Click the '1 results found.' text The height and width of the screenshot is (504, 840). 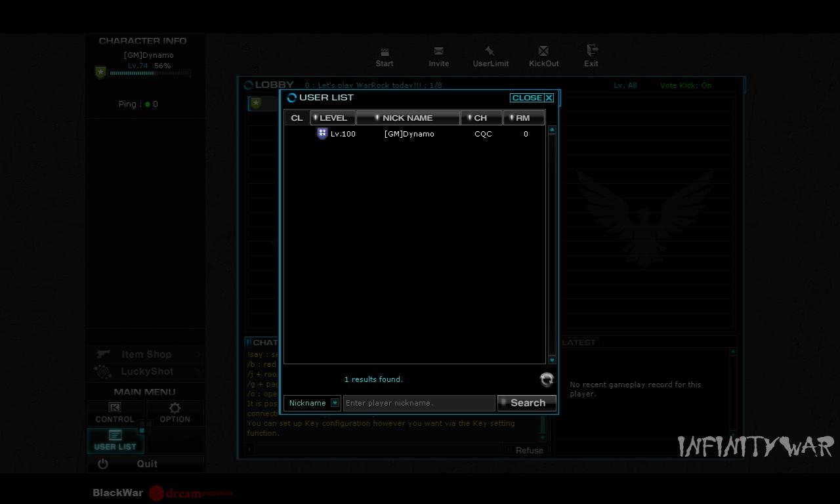(373, 379)
